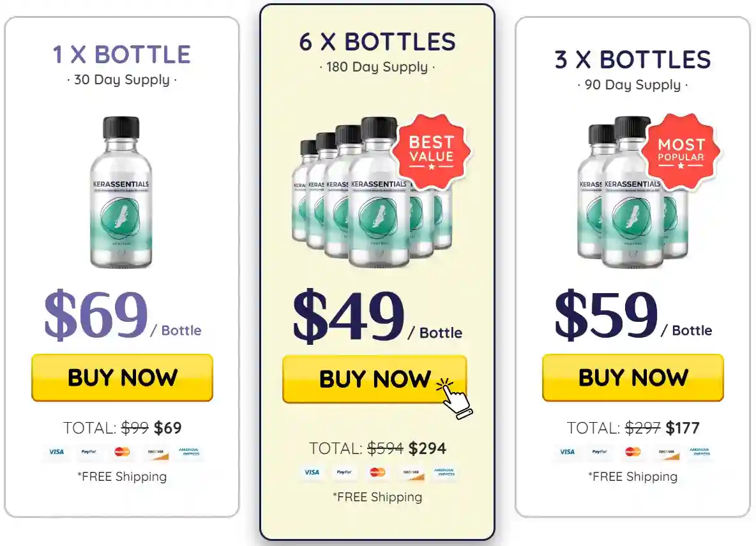Click FREE Shipping text under the 6-bottle offer
The width and height of the screenshot is (756, 546).
pyautogui.click(x=377, y=497)
